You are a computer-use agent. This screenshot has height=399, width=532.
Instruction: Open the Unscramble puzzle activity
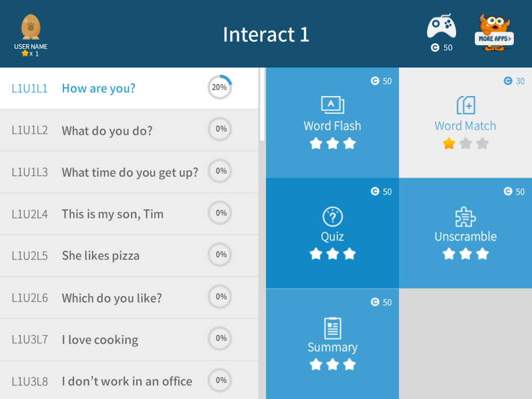[465, 233]
